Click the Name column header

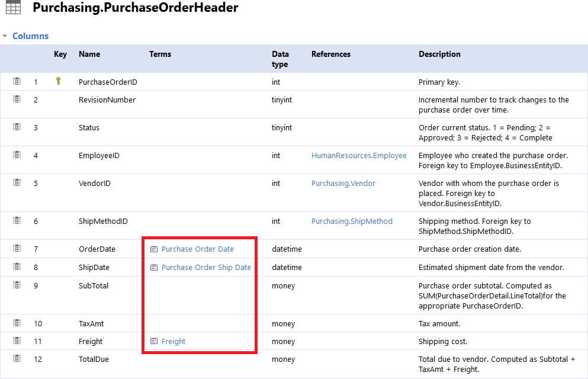pyautogui.click(x=89, y=54)
